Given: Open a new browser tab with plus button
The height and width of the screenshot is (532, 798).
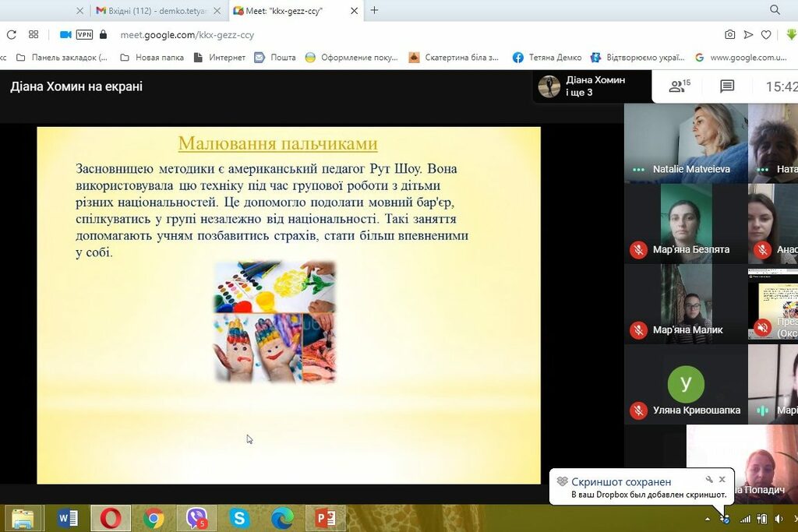Looking at the screenshot, I should click(374, 10).
